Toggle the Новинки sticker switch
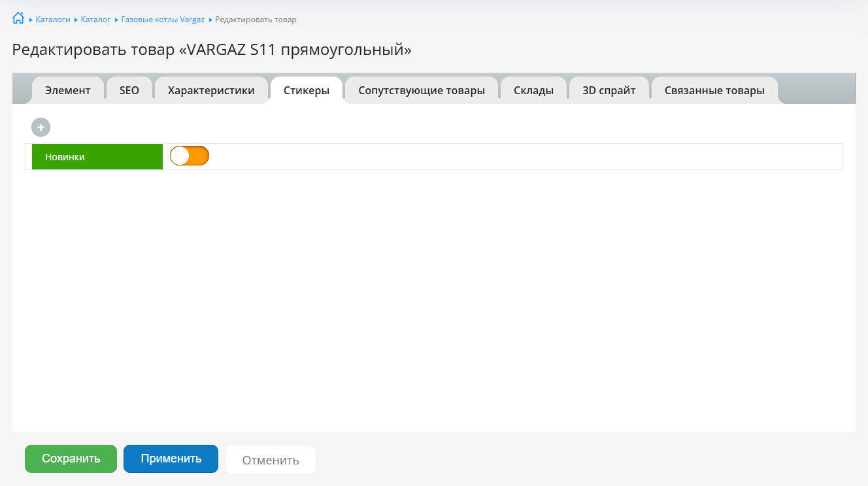Viewport: 868px width, 486px height. point(190,156)
